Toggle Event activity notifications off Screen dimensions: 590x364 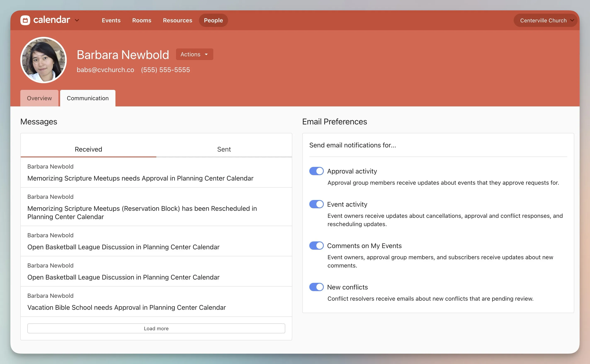[x=316, y=204]
